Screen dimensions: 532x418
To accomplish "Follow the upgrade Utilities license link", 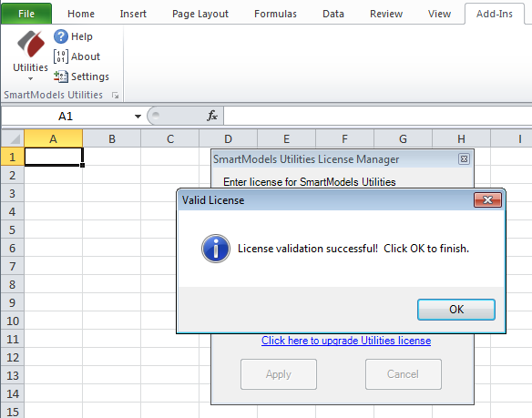I will (346, 341).
